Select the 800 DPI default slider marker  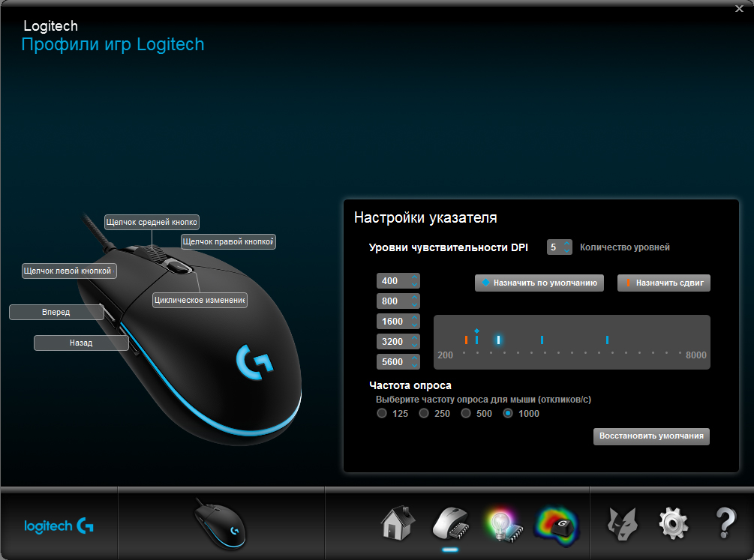pos(476,338)
